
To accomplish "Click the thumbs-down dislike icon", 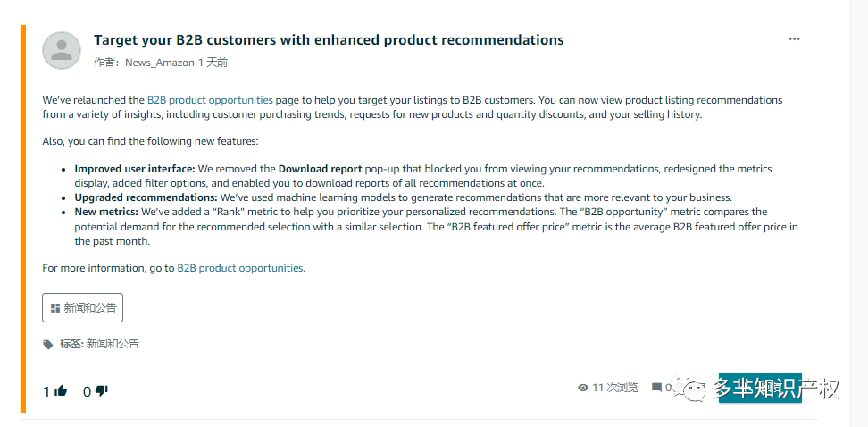I will pyautogui.click(x=101, y=390).
